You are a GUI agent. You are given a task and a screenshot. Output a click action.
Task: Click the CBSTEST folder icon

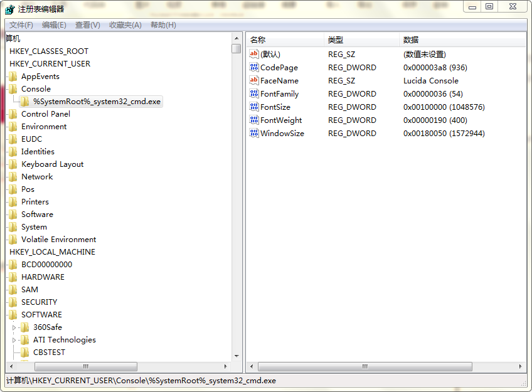point(24,352)
